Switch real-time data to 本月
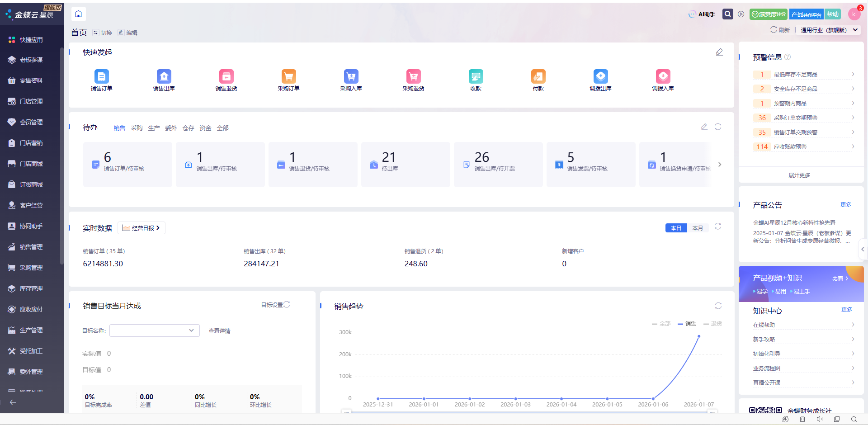This screenshot has width=868, height=425. [x=698, y=228]
